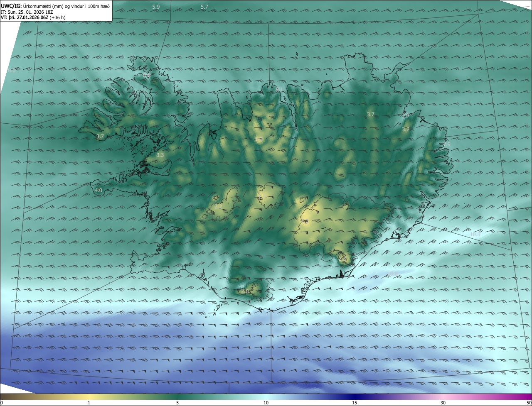Click the colour bar tick label 10
532x406 pixels.
tap(266, 403)
